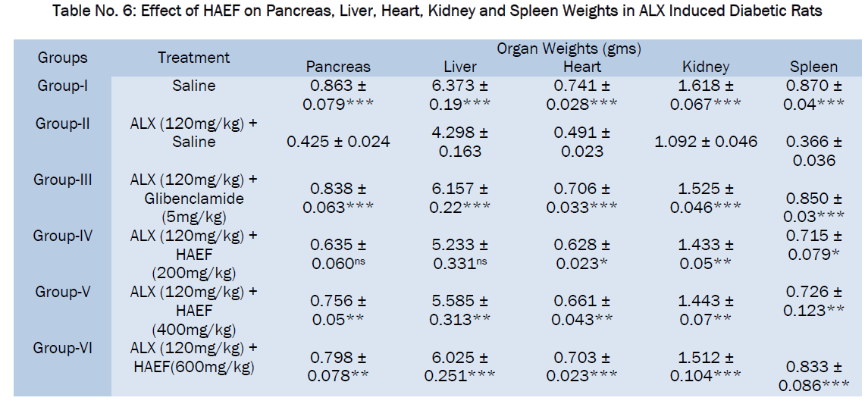Click the Groups column header
This screenshot has width=868, height=404.
pos(62,58)
